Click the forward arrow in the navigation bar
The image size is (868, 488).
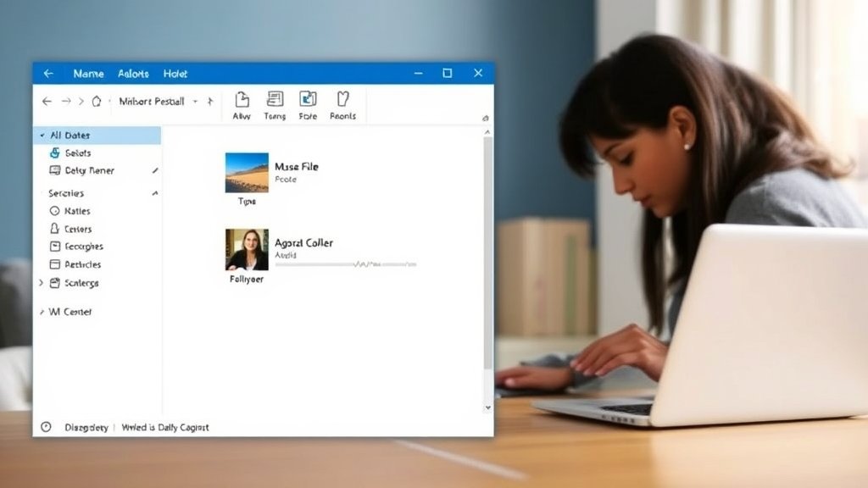[x=66, y=102]
